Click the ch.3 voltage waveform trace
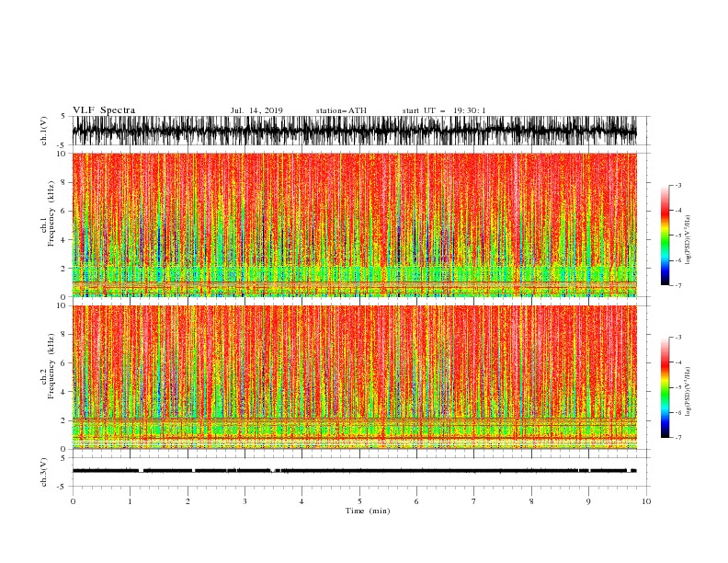This screenshot has width=728, height=563. (x=355, y=471)
